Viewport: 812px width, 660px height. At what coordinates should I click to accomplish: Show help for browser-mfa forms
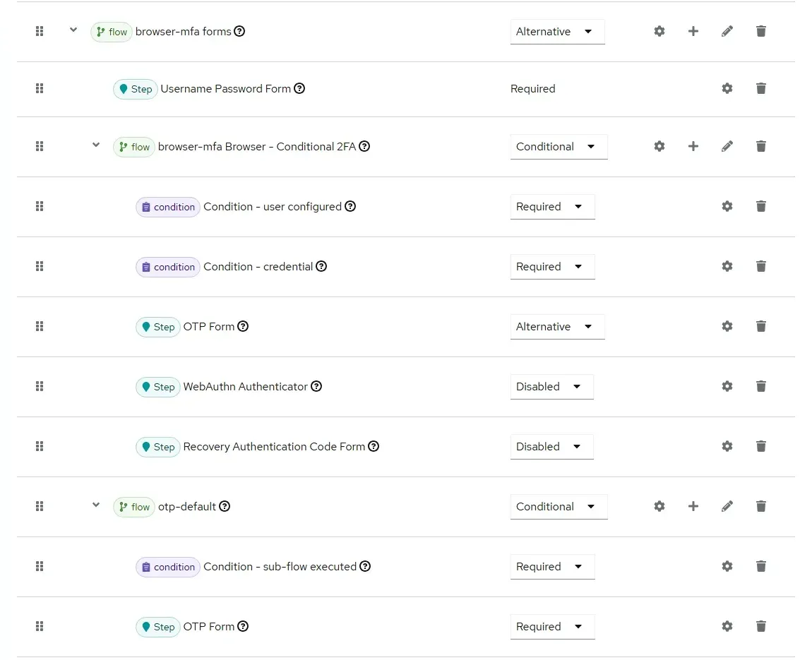click(239, 31)
